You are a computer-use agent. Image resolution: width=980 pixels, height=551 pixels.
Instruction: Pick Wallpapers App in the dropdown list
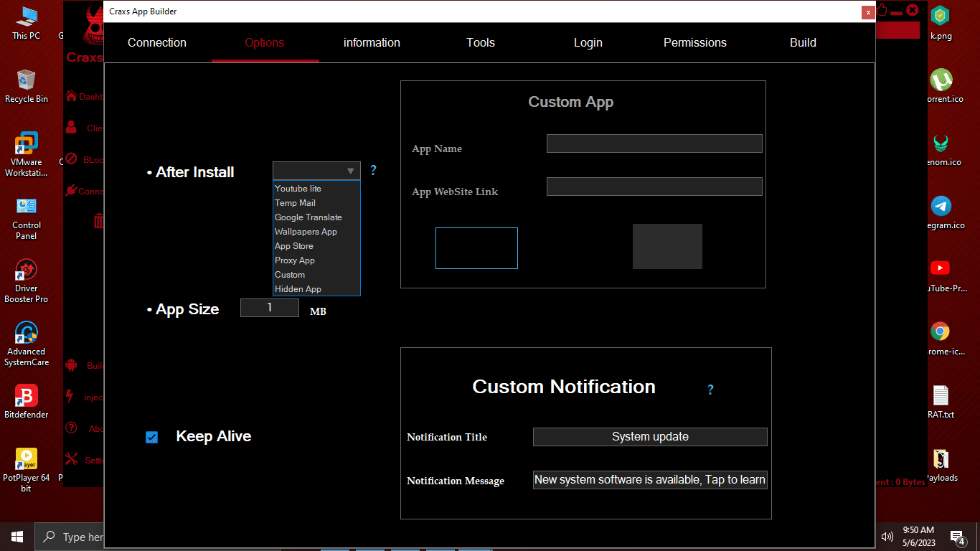click(306, 232)
